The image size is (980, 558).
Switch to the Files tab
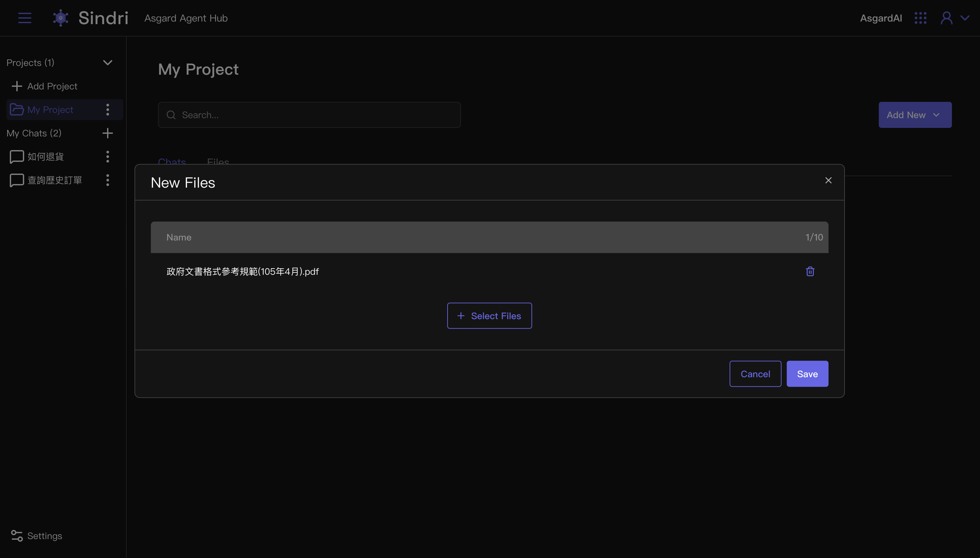point(218,161)
